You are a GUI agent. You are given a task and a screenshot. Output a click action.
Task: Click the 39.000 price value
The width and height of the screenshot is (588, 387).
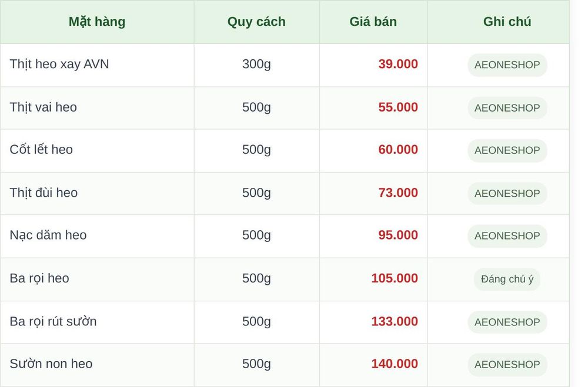[x=398, y=64]
